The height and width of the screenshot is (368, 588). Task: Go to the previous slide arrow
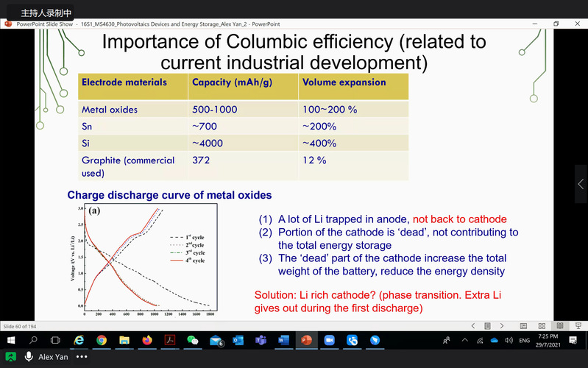(x=472, y=325)
